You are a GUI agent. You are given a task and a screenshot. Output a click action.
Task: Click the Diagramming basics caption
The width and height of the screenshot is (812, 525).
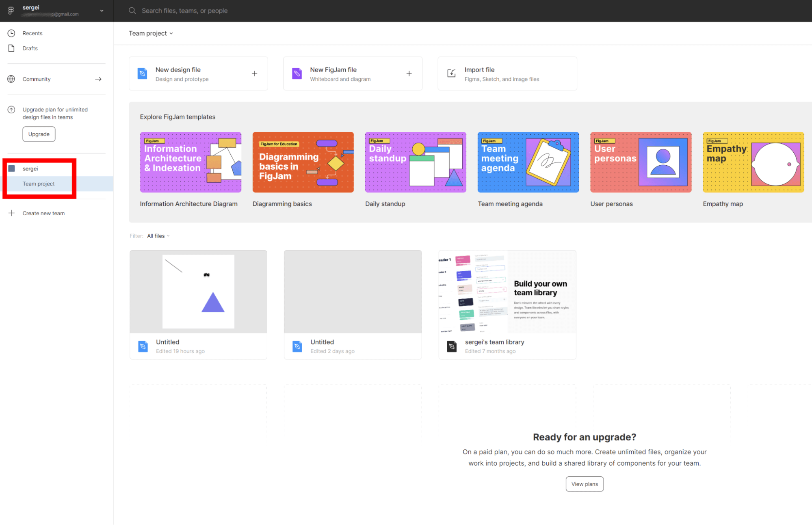(x=282, y=204)
